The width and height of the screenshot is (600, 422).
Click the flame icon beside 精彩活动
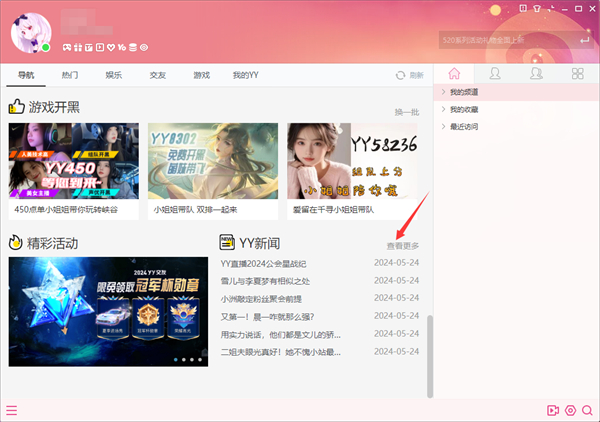coord(16,243)
